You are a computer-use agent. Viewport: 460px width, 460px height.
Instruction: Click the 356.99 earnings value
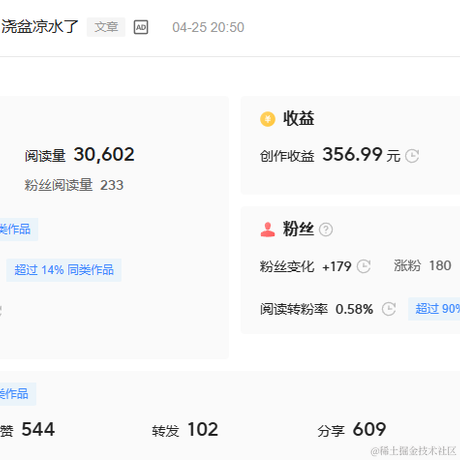point(352,154)
